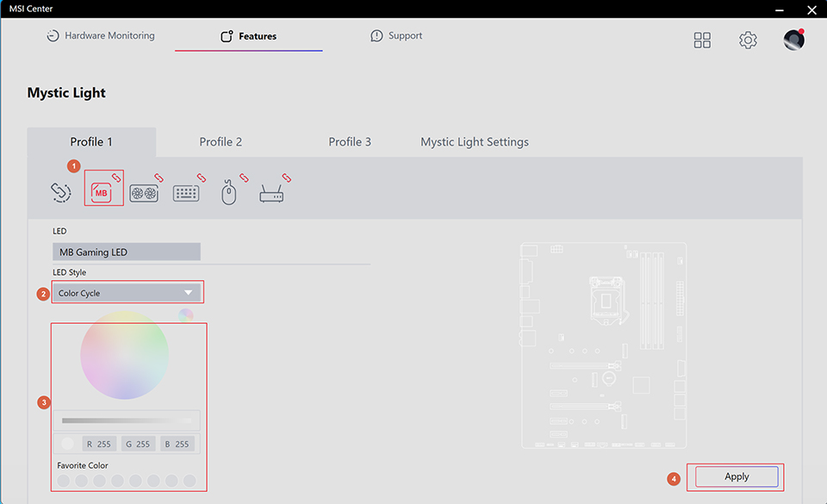Select the mouse device icon
The image size is (827, 504).
[228, 192]
